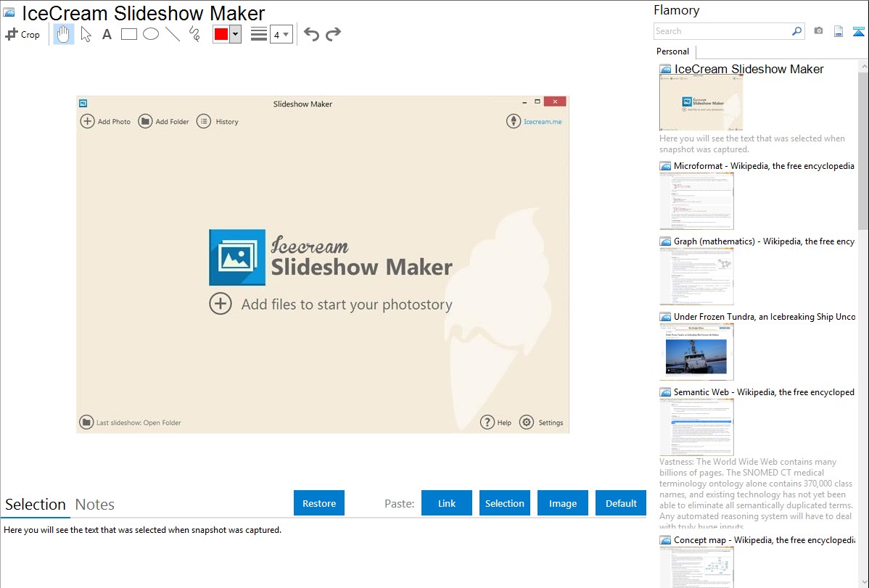Click the Paste Selection button
Screen dimensions: 869x588
point(505,502)
